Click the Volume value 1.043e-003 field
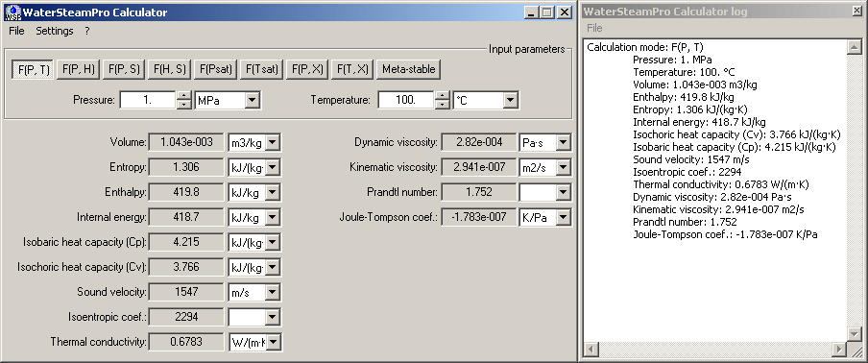Viewport: 868px width, 363px height. point(186,142)
